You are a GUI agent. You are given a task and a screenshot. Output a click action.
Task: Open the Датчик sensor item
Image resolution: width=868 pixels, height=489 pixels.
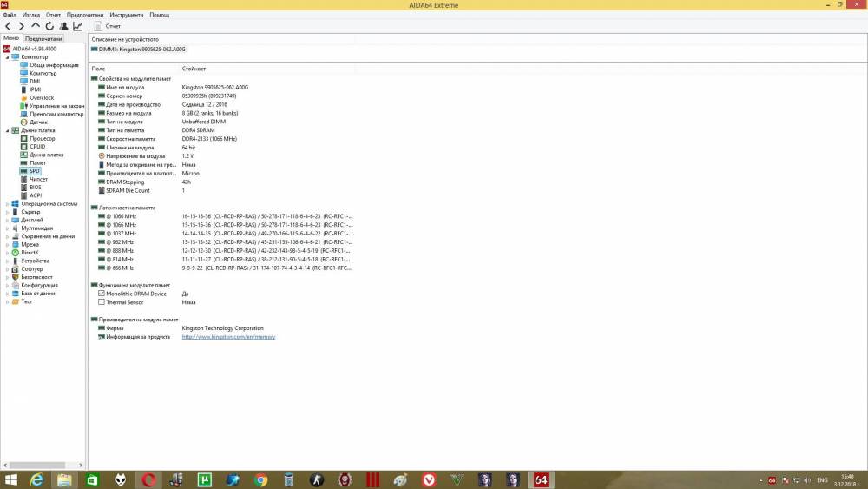(38, 122)
